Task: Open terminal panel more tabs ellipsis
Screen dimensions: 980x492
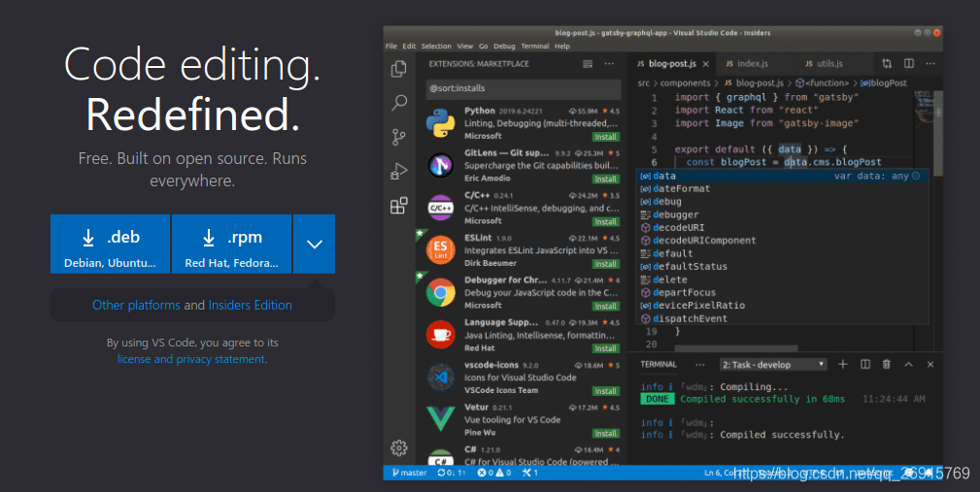Action: click(700, 365)
